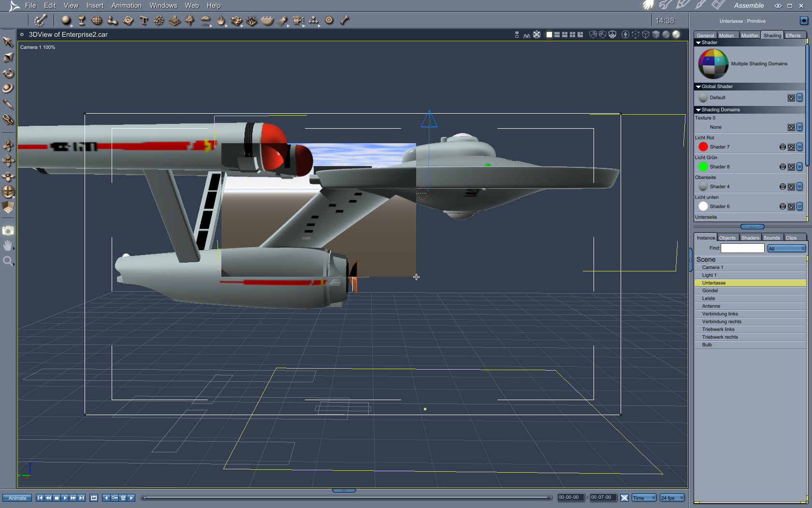The image size is (812, 508).
Task: Open the Shader 8 dropdown arrow
Action: (x=799, y=167)
